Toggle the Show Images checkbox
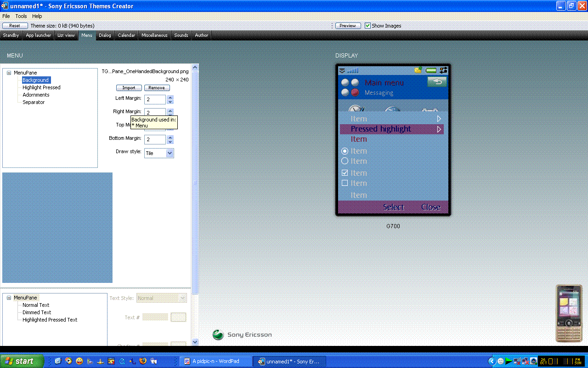This screenshot has height=368, width=588. (367, 26)
